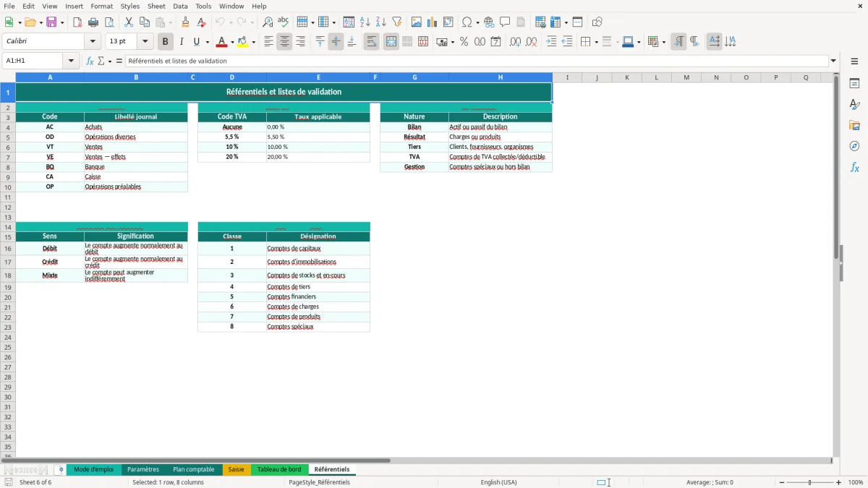This screenshot has height=488, width=868.
Task: Toggle Italic formatting
Action: pyautogui.click(x=182, y=42)
